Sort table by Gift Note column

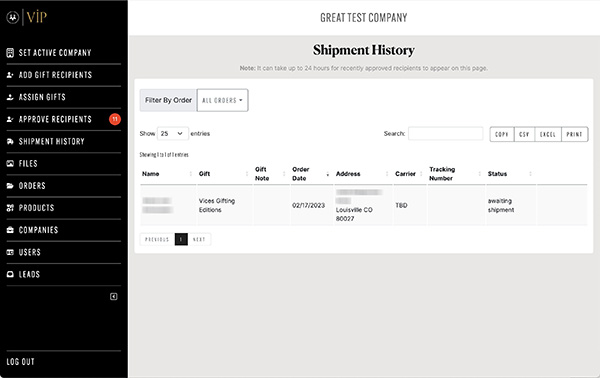coord(271,174)
